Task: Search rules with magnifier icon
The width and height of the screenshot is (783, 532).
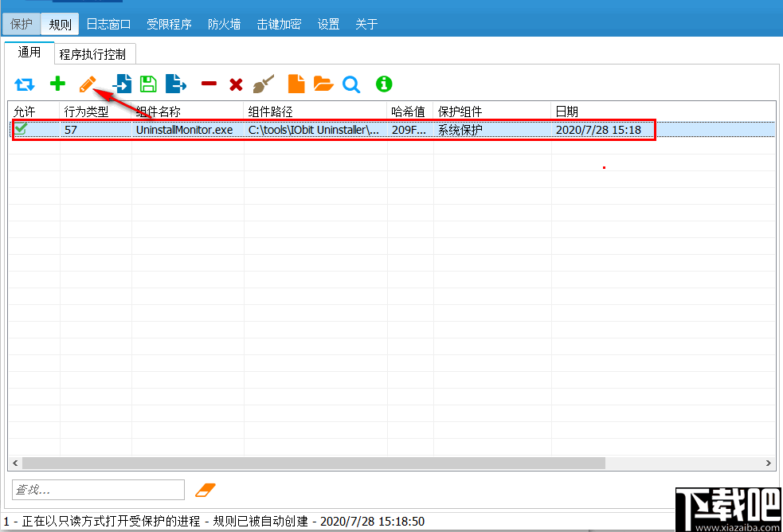Action: [x=350, y=84]
